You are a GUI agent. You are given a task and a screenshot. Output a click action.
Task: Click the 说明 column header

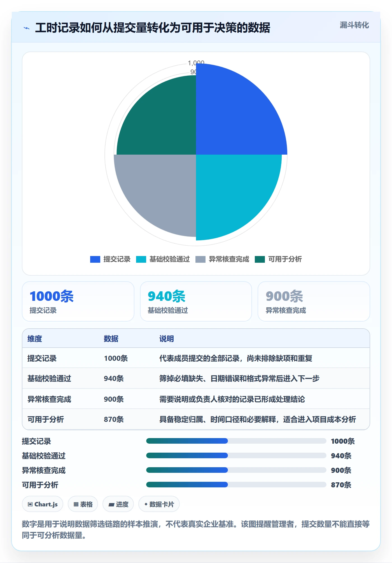point(167,339)
